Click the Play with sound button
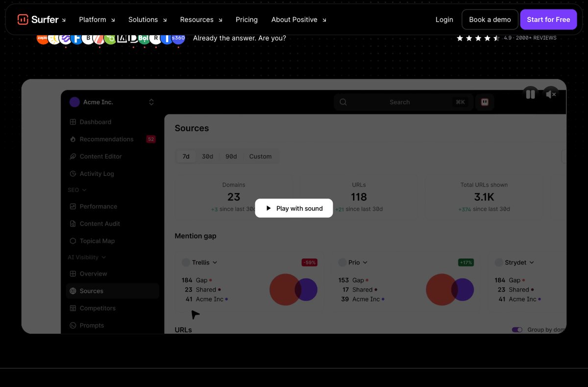The height and width of the screenshot is (387, 588). (x=294, y=208)
